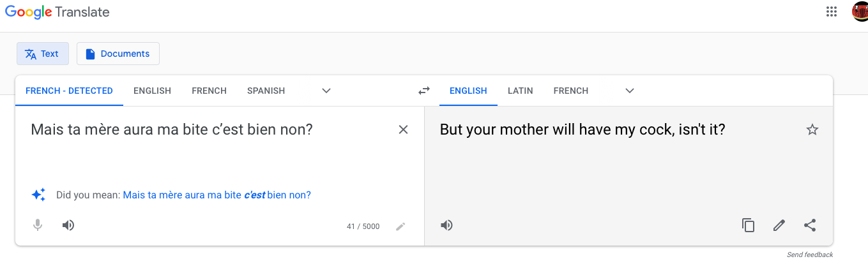The image size is (868, 266).
Task: Copy the translation to clipboard
Action: pos(748,225)
